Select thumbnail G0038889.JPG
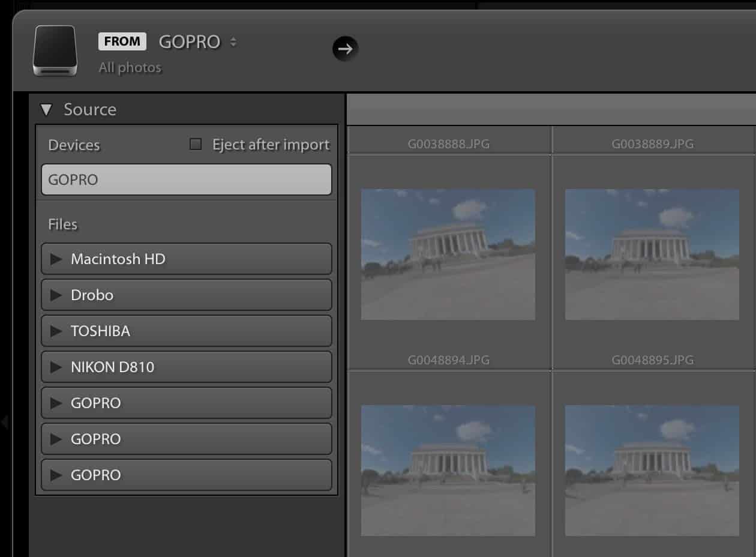Image resolution: width=756 pixels, height=557 pixels. (x=652, y=254)
